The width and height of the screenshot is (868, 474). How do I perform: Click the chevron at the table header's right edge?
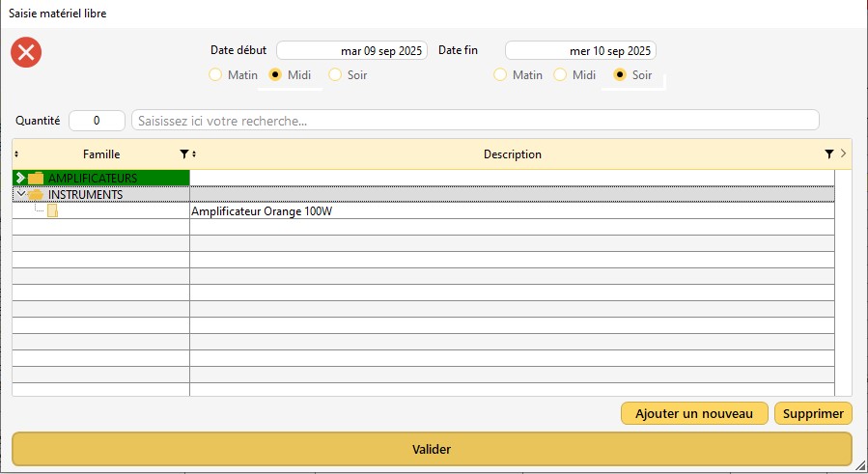coord(843,153)
